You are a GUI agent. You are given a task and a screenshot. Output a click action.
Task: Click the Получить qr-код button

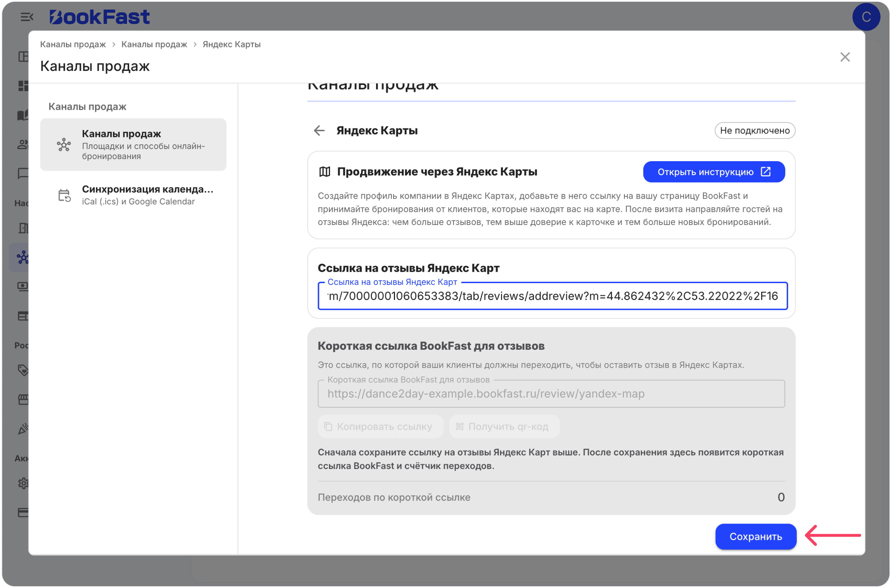pyautogui.click(x=504, y=426)
